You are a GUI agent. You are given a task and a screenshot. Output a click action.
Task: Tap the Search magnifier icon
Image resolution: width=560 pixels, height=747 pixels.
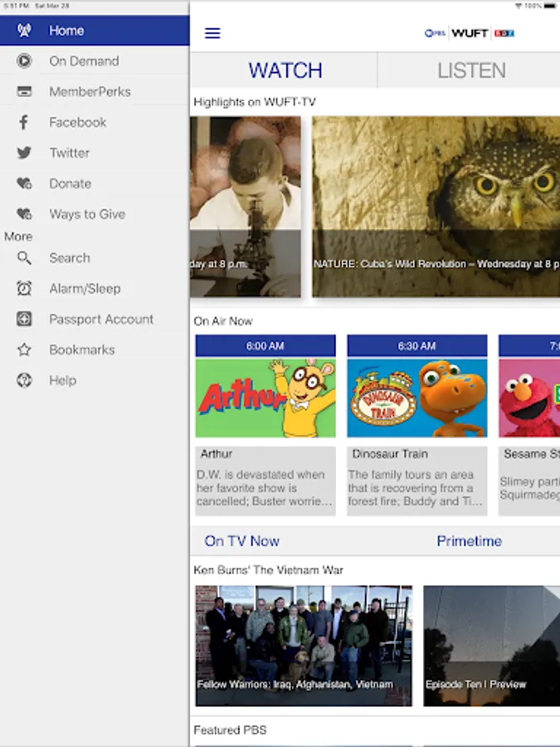[24, 258]
